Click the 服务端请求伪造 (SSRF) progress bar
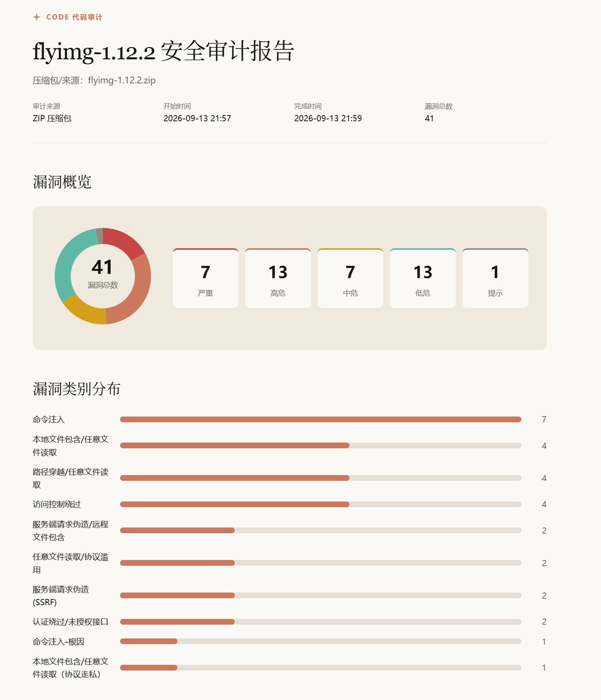601x700 pixels. pos(321,596)
